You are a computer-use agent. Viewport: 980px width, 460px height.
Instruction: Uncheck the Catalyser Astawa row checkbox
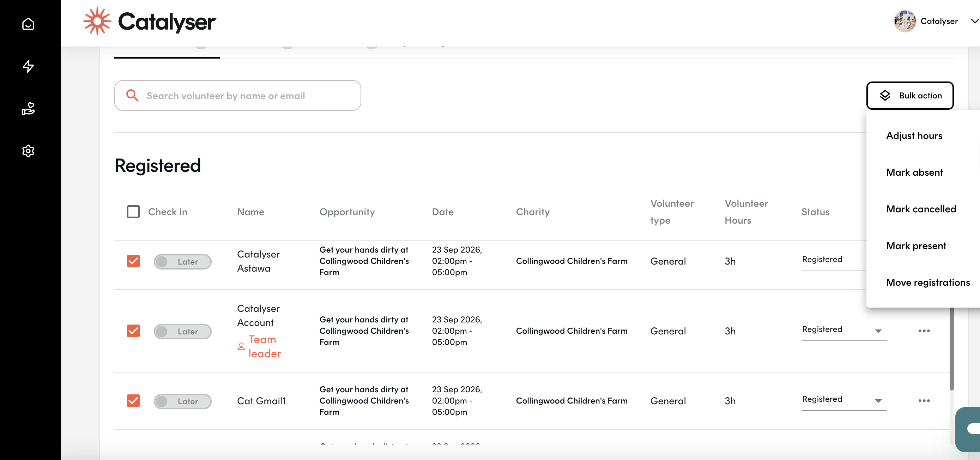(133, 261)
